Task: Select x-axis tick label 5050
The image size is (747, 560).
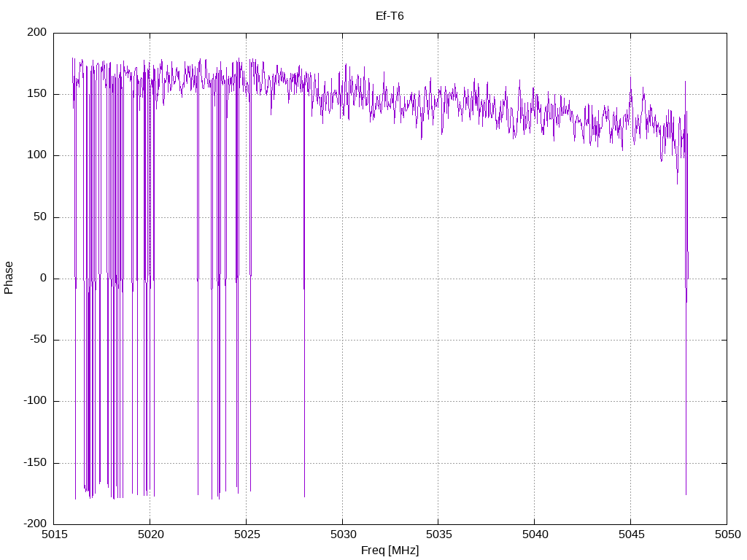Action: point(727,534)
